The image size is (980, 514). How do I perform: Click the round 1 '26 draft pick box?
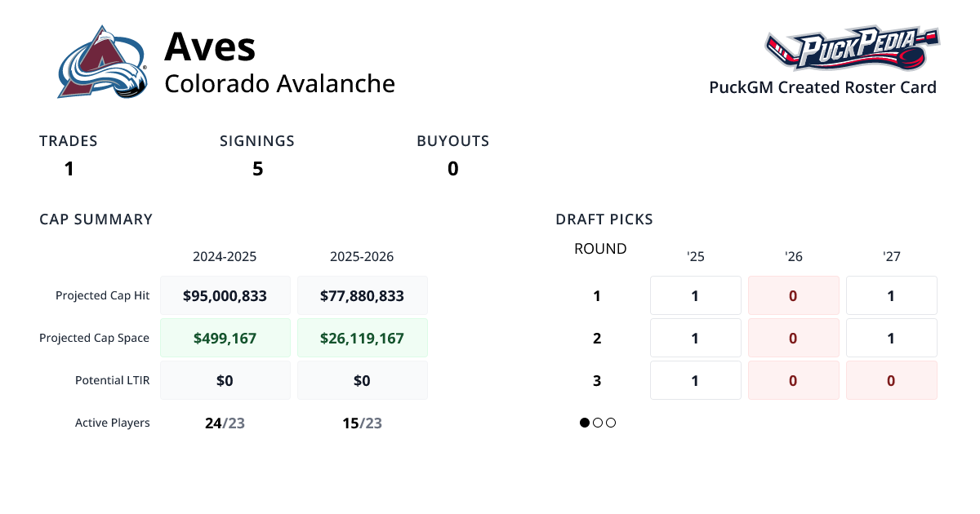pyautogui.click(x=793, y=295)
